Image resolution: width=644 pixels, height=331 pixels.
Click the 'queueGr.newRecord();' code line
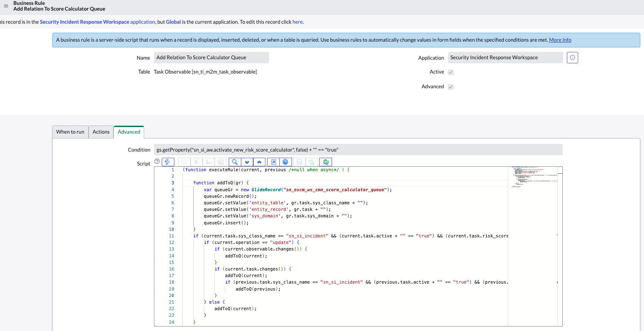[230, 197]
